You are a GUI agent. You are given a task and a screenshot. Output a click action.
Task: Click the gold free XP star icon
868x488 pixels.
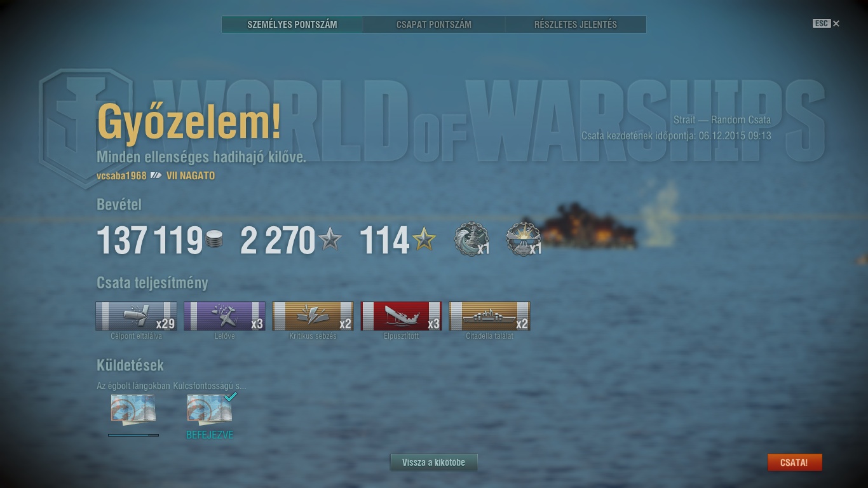coord(424,240)
